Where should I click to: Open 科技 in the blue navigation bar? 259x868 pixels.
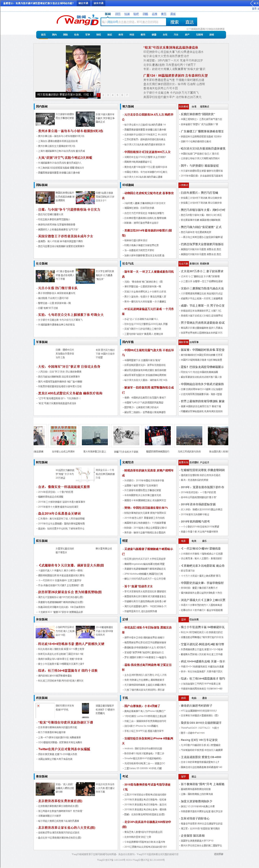click(x=132, y=35)
